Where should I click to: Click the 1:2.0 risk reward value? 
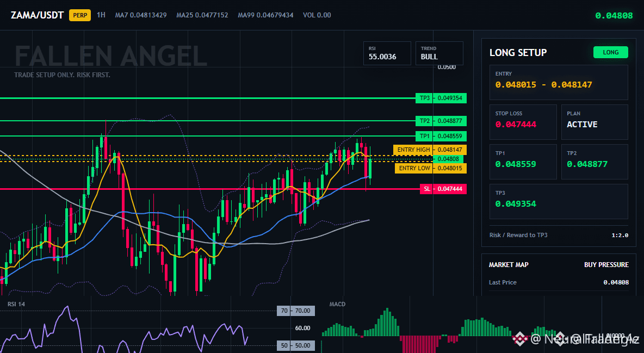click(x=620, y=235)
